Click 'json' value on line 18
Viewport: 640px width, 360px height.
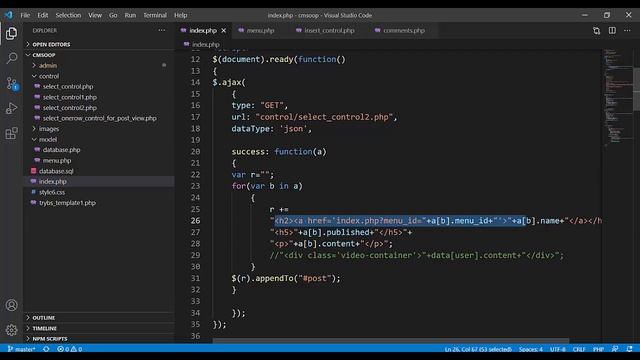[293, 129]
